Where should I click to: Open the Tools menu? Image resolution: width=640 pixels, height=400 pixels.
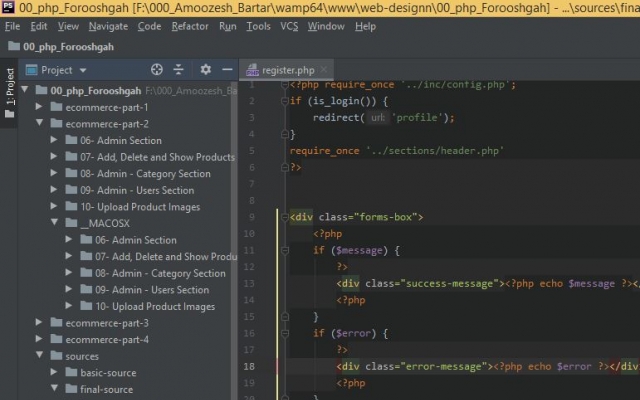[x=258, y=27]
